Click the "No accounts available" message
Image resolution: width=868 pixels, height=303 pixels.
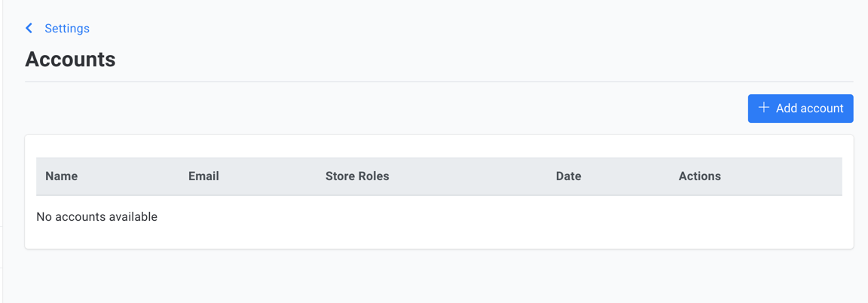[x=97, y=216]
